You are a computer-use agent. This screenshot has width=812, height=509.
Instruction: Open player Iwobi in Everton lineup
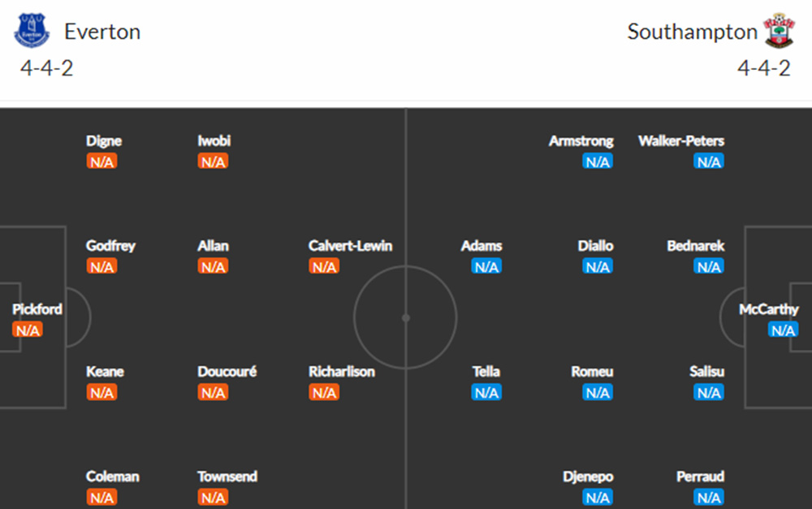(x=214, y=140)
